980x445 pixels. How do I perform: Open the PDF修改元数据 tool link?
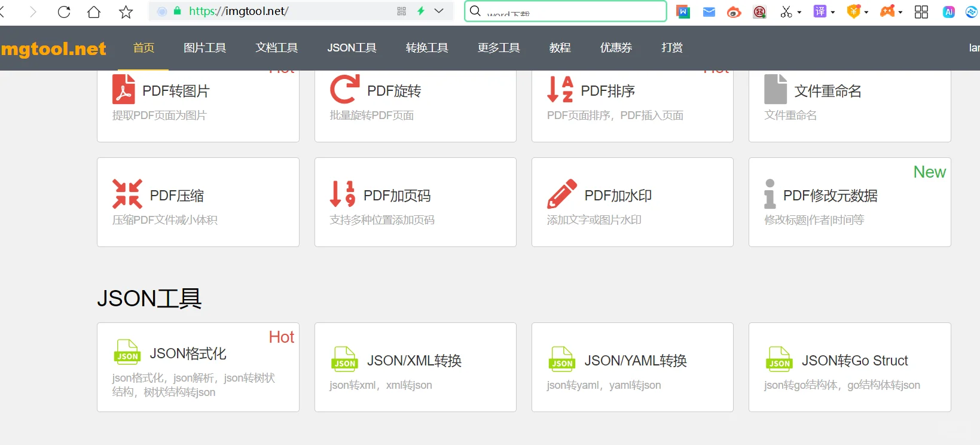(x=831, y=196)
